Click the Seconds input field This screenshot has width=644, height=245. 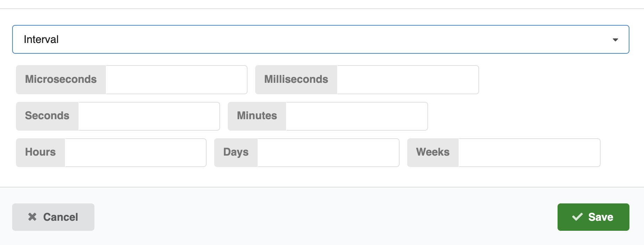[149, 116]
